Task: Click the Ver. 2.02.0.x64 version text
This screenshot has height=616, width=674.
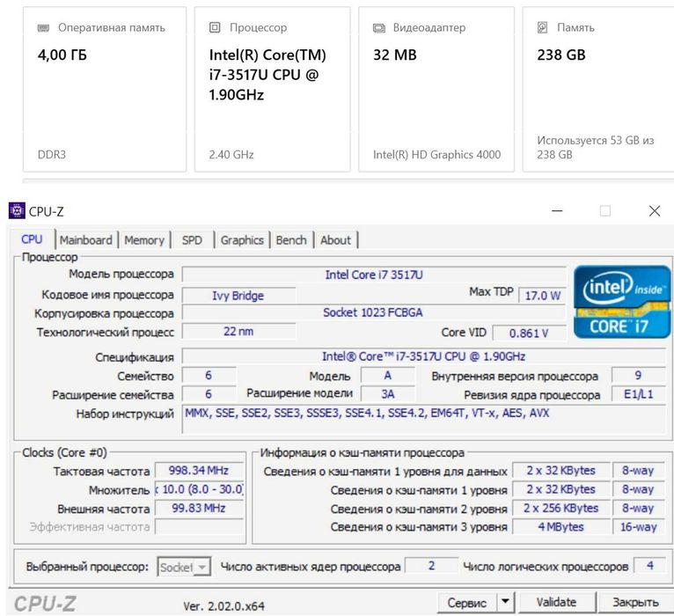Action: click(x=224, y=606)
